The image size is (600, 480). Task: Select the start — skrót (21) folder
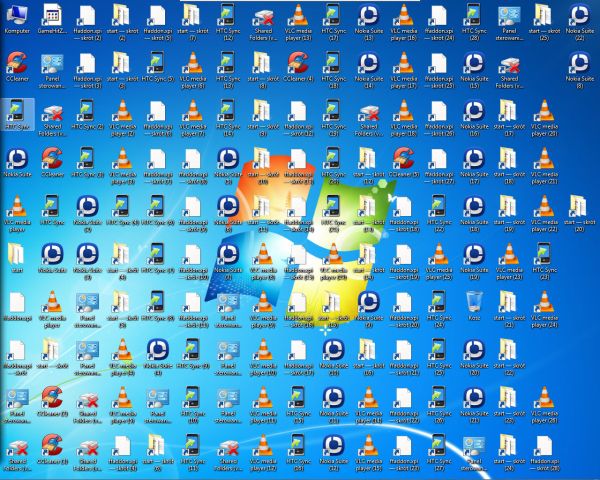(x=509, y=310)
